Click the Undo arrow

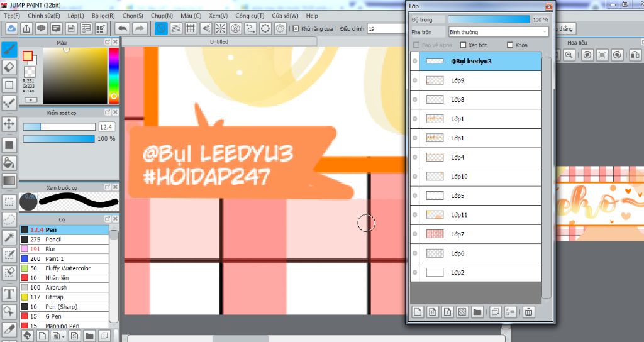pos(123,28)
